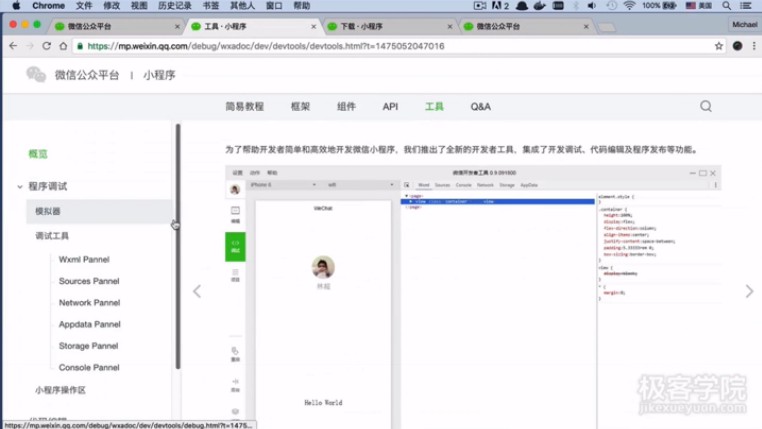Switch to the 下载 · 小程序 tab
The image size is (762, 429).
pyautogui.click(x=389, y=26)
